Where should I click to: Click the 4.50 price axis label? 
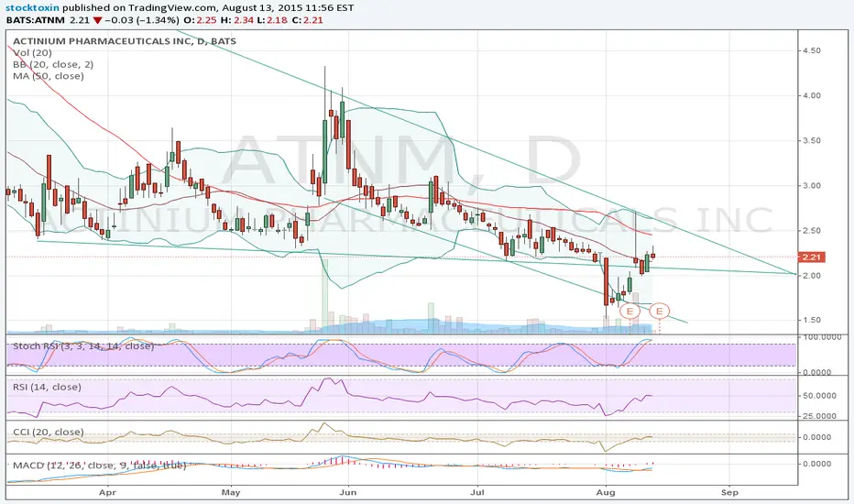[x=812, y=50]
